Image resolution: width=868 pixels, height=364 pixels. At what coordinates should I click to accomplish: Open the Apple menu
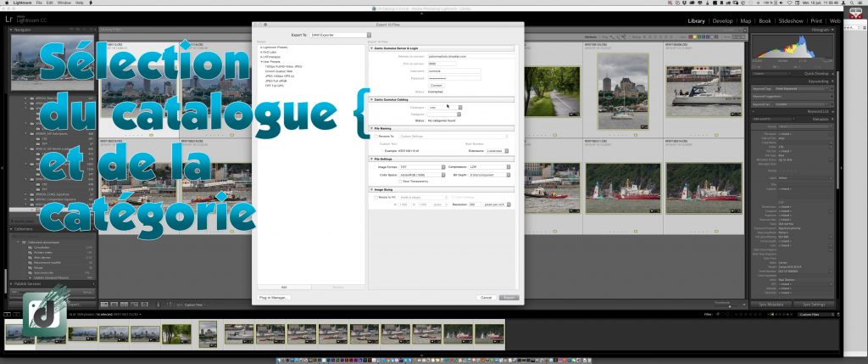coord(6,3)
